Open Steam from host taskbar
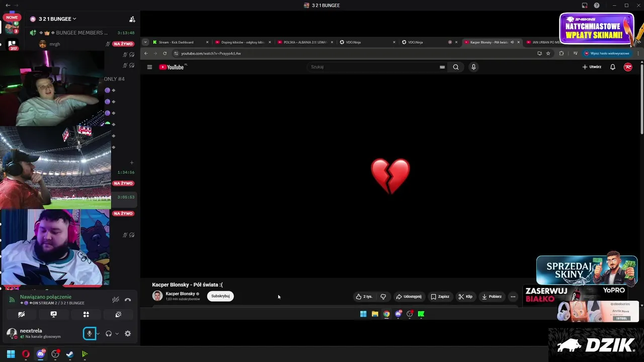The image size is (644, 362). [x=70, y=354]
